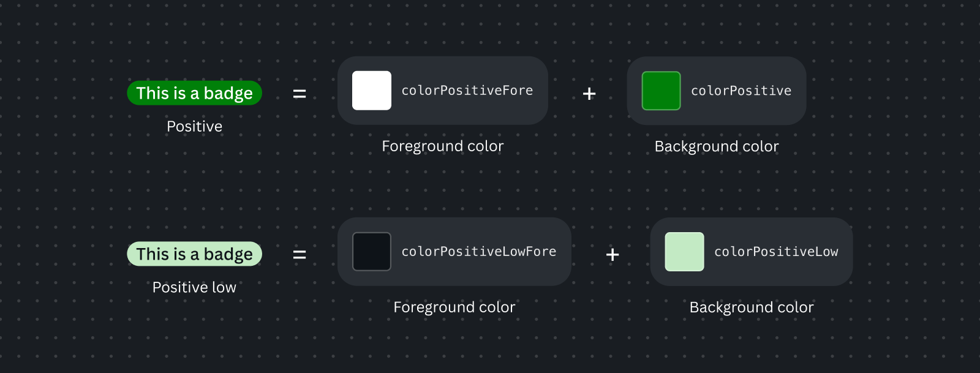Click Background color caption under colorPositive
The image size is (980, 373).
pyautogui.click(x=717, y=146)
